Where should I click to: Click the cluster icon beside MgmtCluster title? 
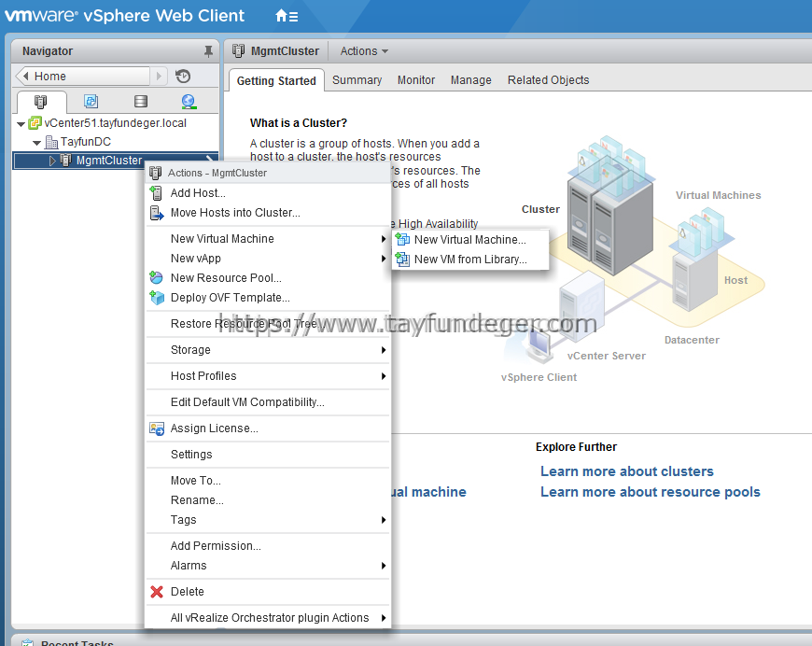click(238, 50)
